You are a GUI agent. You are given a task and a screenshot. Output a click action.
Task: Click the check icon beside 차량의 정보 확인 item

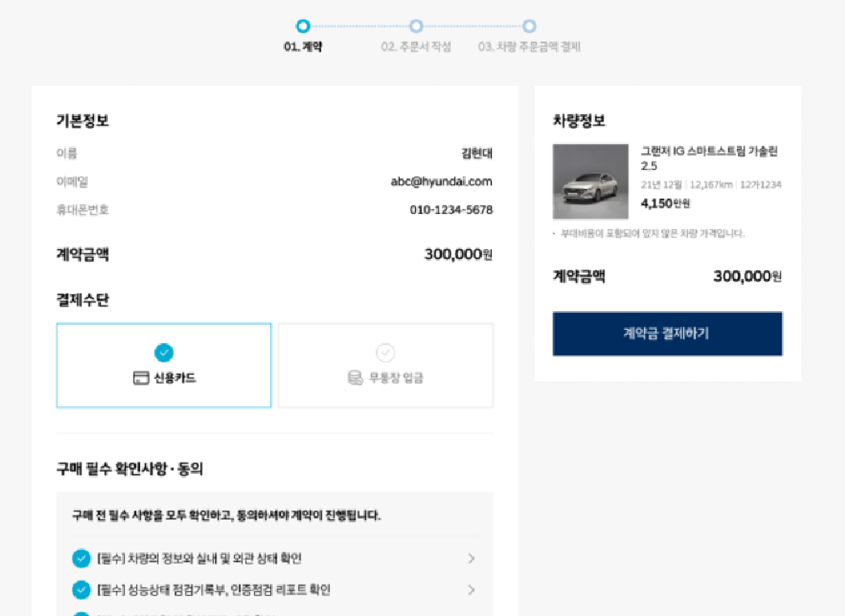pos(80,558)
